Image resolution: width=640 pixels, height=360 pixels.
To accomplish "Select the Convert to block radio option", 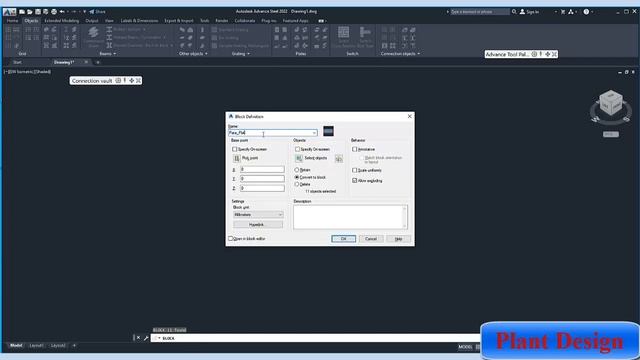I will click(x=297, y=178).
